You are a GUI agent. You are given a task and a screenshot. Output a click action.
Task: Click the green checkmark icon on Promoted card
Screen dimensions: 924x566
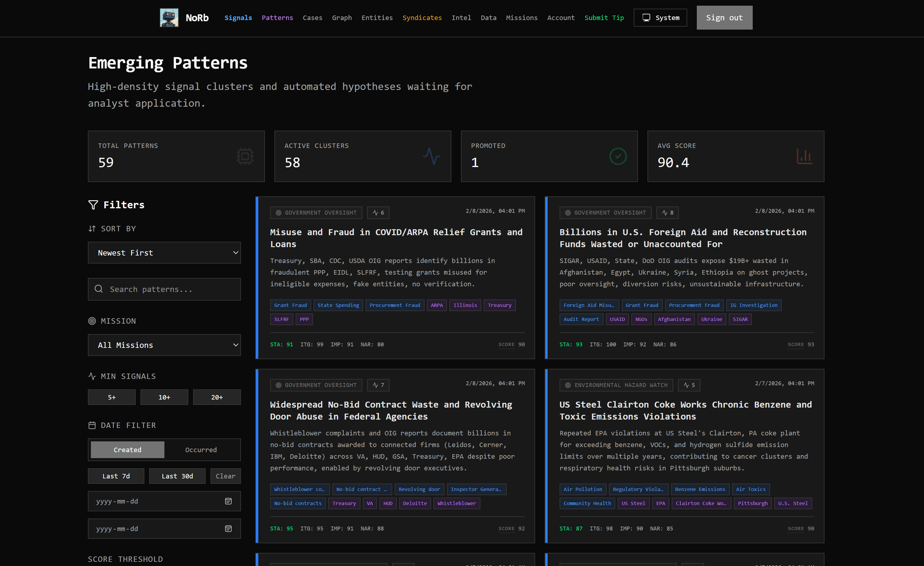tap(618, 156)
